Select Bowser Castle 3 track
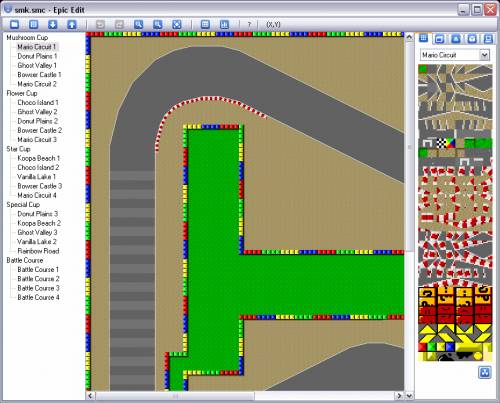The image size is (500, 403). click(40, 186)
